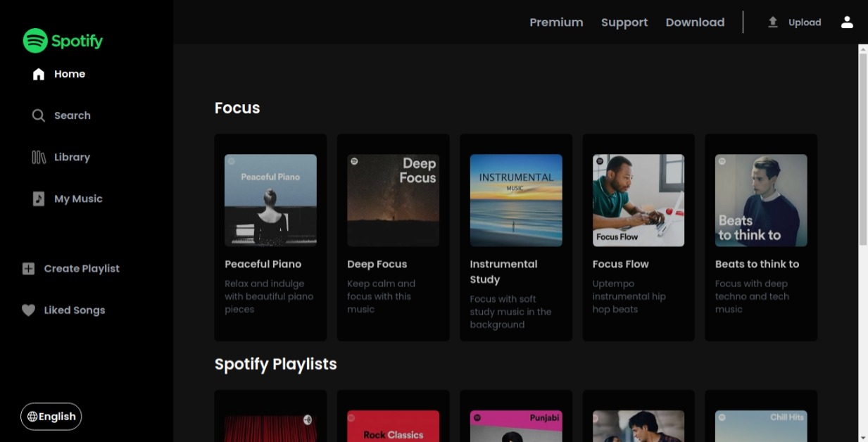868x442 pixels.
Task: Click the Spotify logo
Action: tap(63, 41)
